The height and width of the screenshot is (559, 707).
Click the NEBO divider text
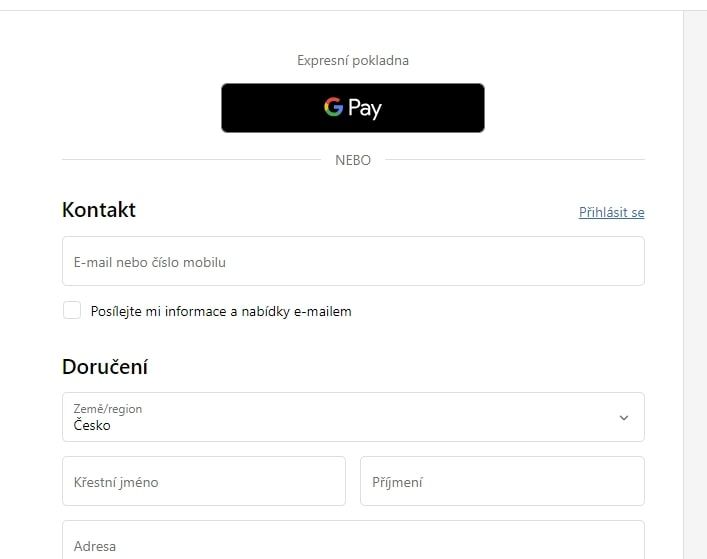coord(352,160)
